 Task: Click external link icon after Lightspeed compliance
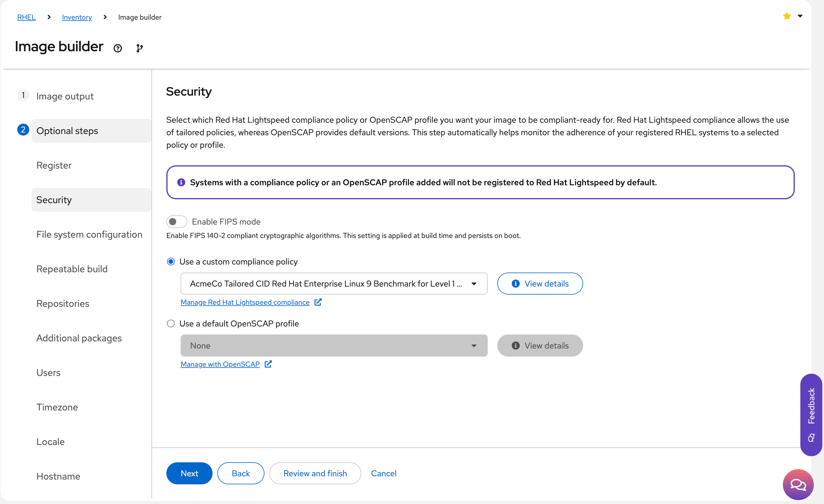(x=318, y=302)
